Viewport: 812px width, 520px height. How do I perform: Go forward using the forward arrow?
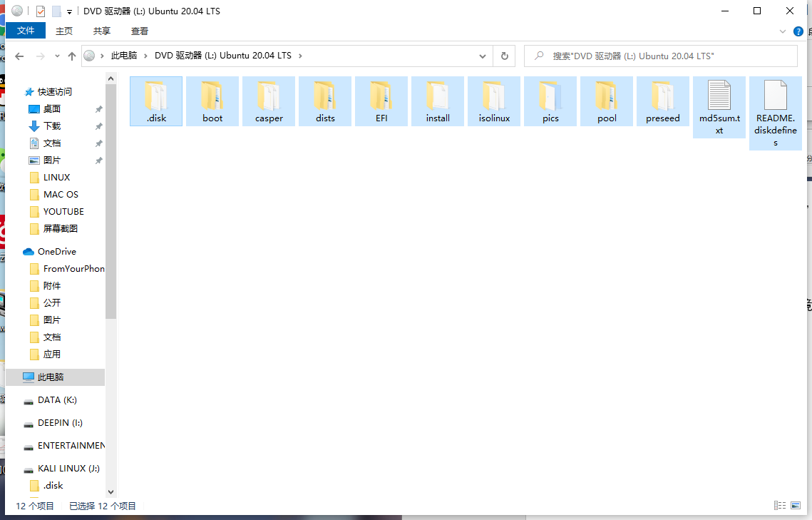click(x=40, y=56)
